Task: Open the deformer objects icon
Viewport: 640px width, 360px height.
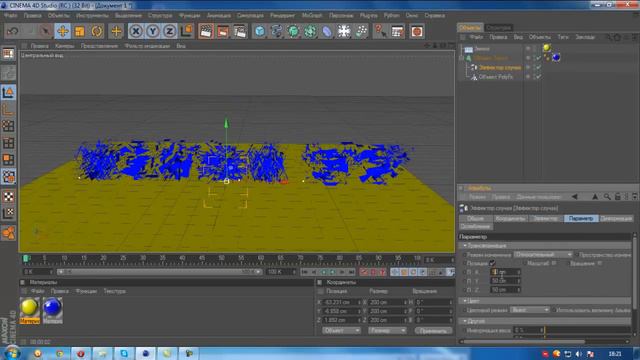Action: click(x=327, y=31)
